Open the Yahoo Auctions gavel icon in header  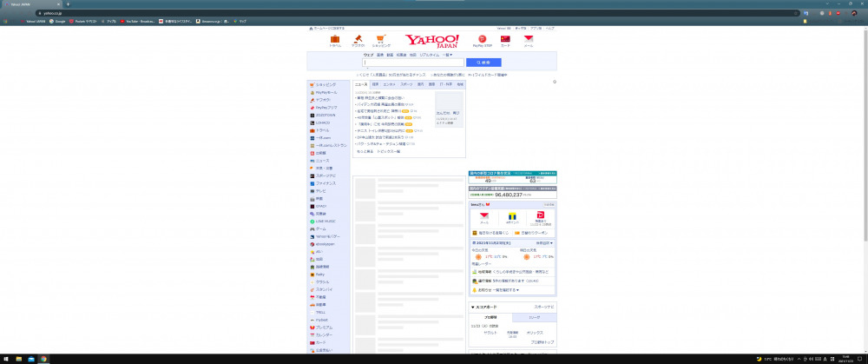pyautogui.click(x=358, y=39)
